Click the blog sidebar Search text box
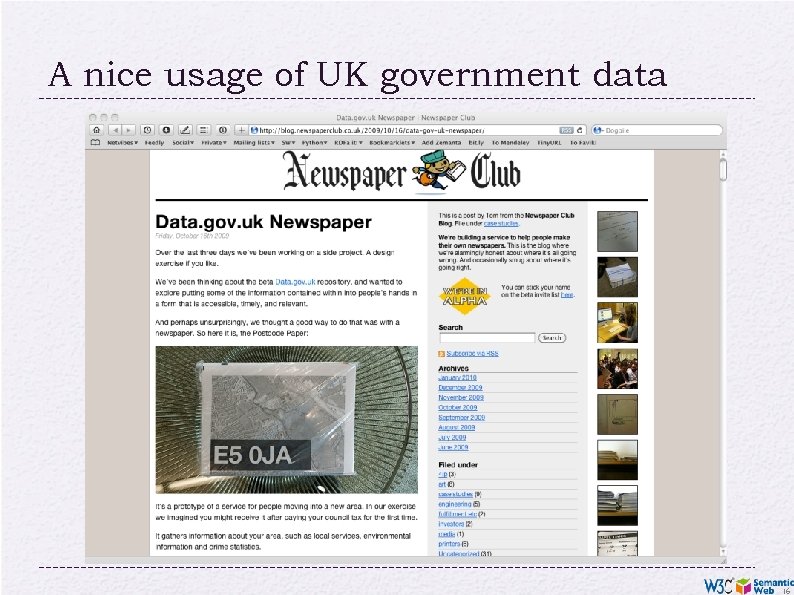Image resolution: width=794 pixels, height=595 pixels. [x=487, y=338]
